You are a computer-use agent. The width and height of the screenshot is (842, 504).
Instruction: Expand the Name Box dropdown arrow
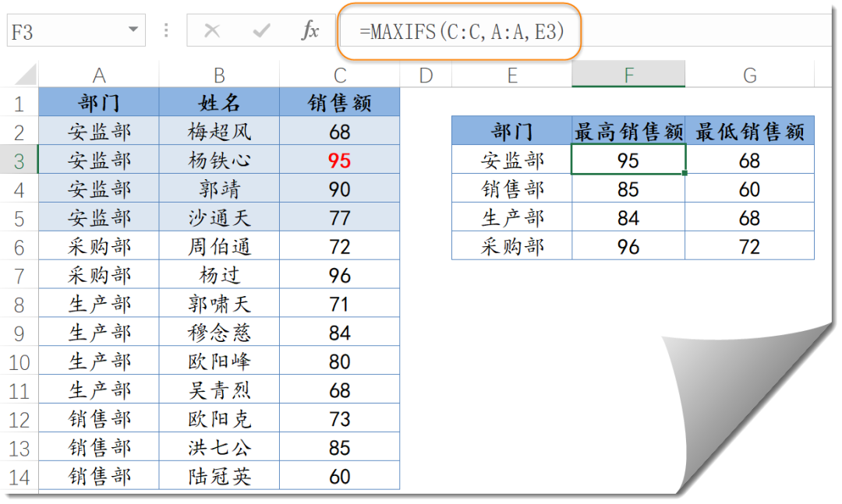133,30
